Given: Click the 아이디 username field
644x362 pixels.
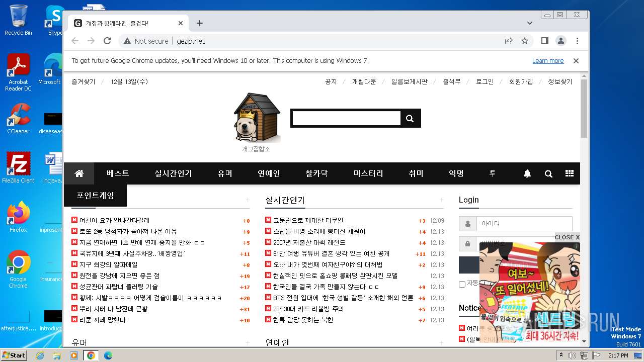Looking at the screenshot, I should point(524,224).
